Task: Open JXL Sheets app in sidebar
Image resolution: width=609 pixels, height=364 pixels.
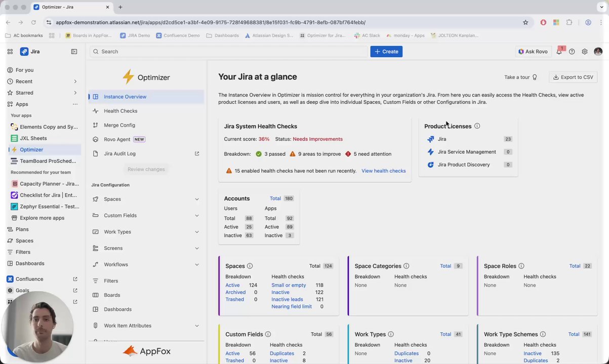Action: (44, 138)
